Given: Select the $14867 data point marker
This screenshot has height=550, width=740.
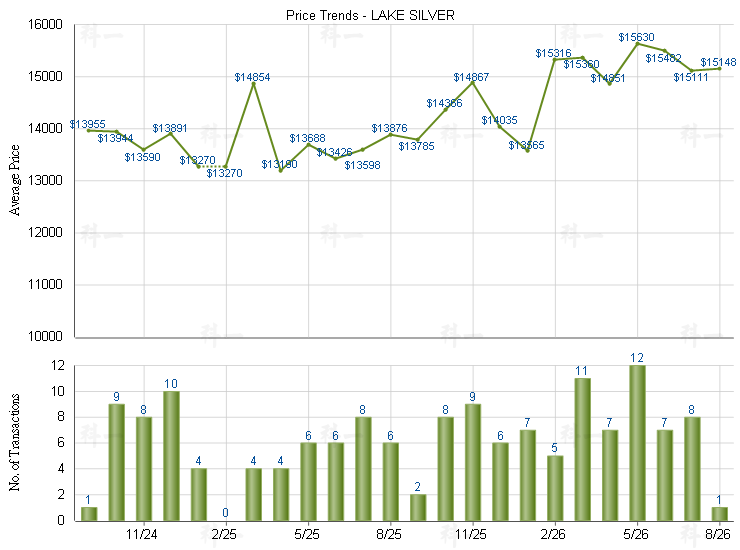Looking at the screenshot, I should pos(472,83).
